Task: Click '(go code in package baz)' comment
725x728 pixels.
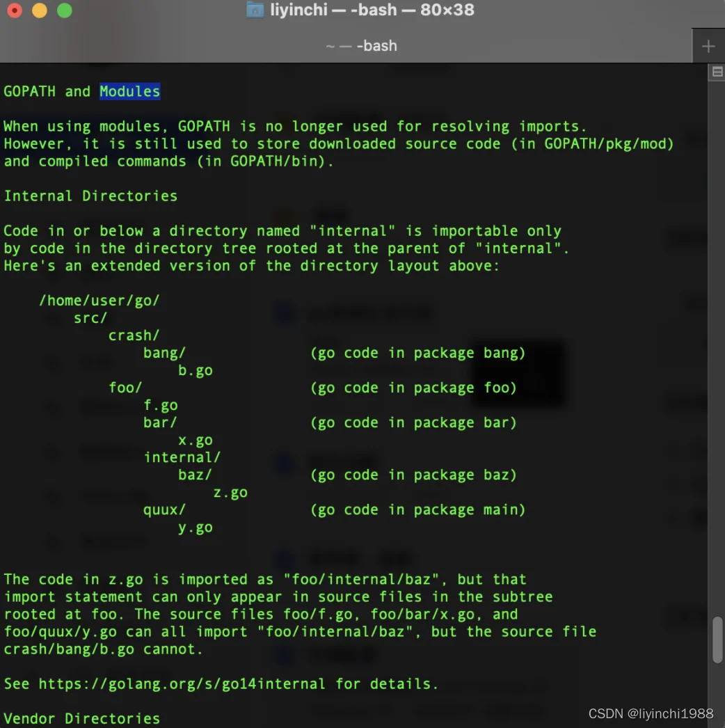Action: click(413, 475)
